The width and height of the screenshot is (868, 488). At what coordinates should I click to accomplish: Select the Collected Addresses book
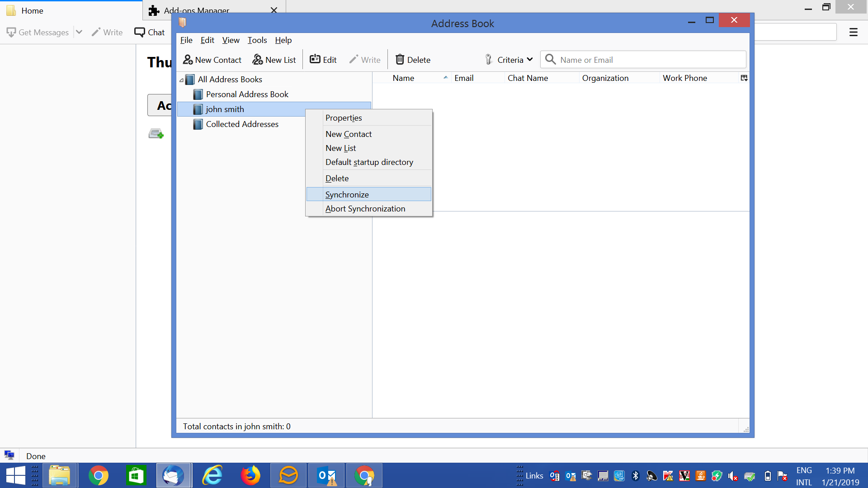(x=242, y=124)
